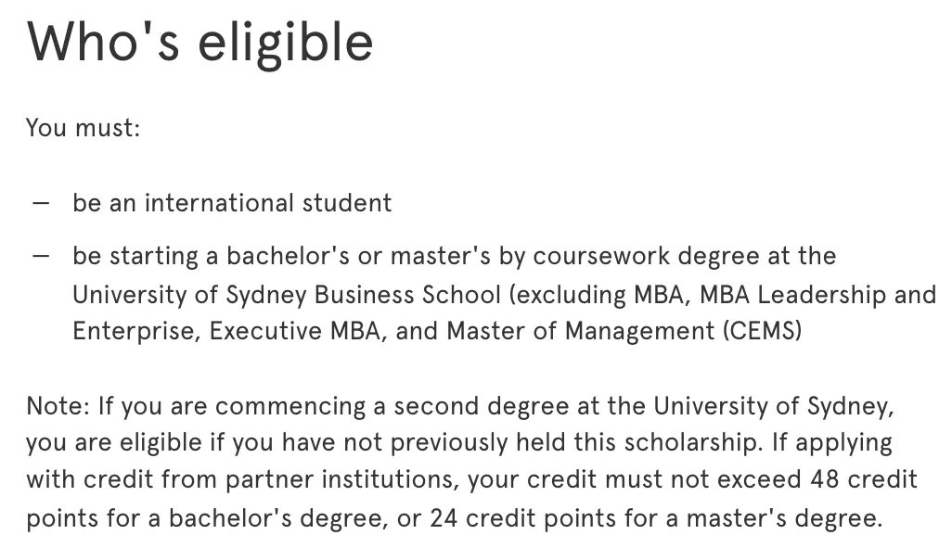
Task: Click the "Who's eligible" heading
Action: tap(199, 43)
